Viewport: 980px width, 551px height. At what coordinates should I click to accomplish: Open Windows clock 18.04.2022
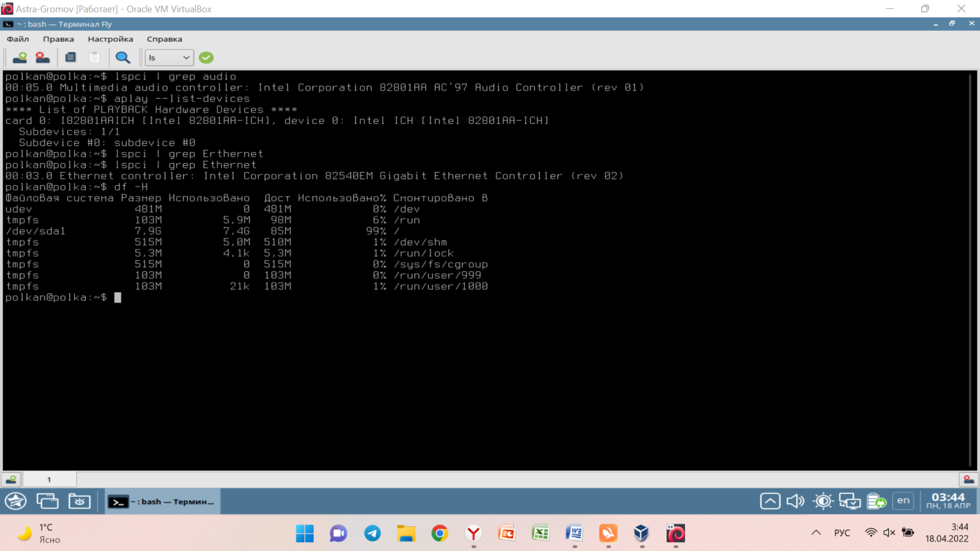[x=946, y=532]
